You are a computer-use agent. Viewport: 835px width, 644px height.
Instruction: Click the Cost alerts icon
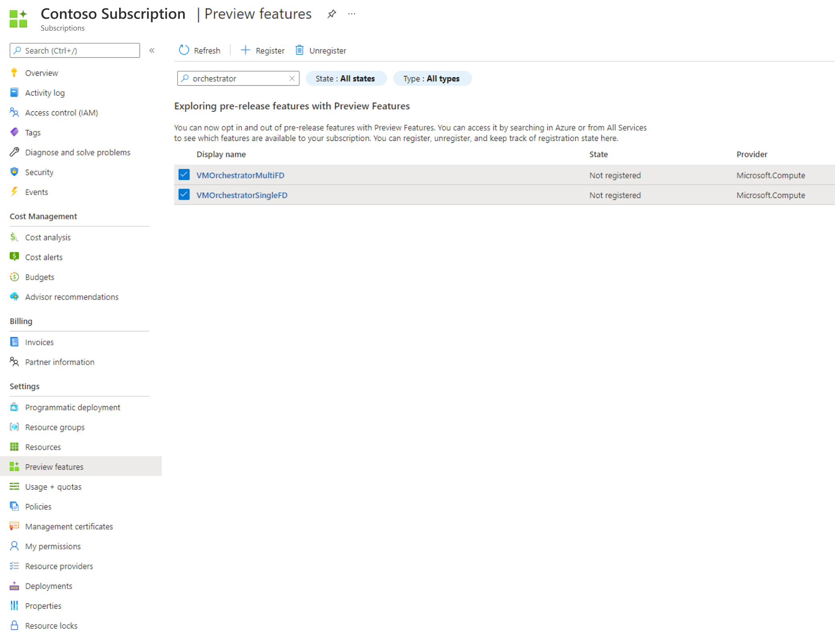pos(14,257)
